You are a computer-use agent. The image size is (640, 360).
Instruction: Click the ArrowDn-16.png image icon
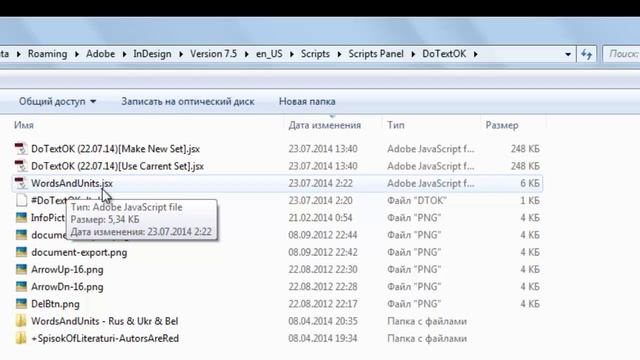coord(21,287)
